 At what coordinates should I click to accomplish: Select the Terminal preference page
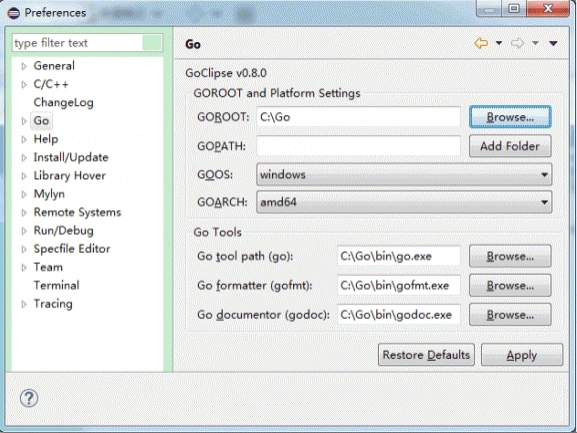[x=56, y=285]
